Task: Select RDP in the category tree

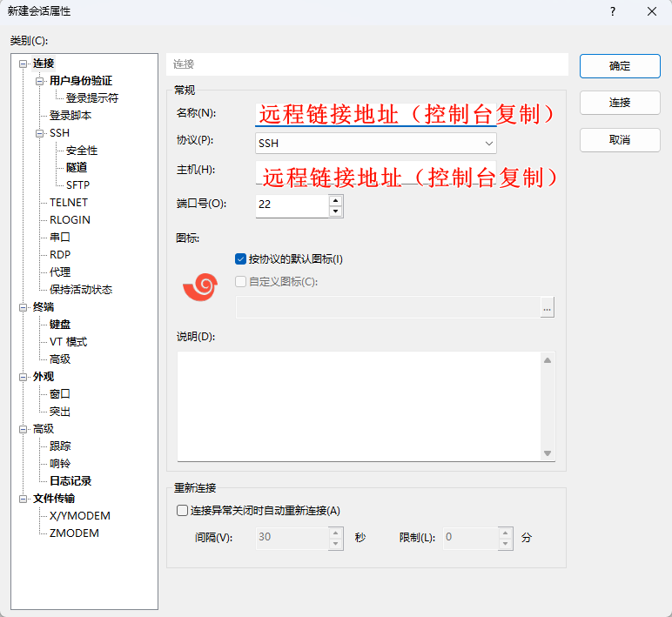Action: [x=59, y=254]
